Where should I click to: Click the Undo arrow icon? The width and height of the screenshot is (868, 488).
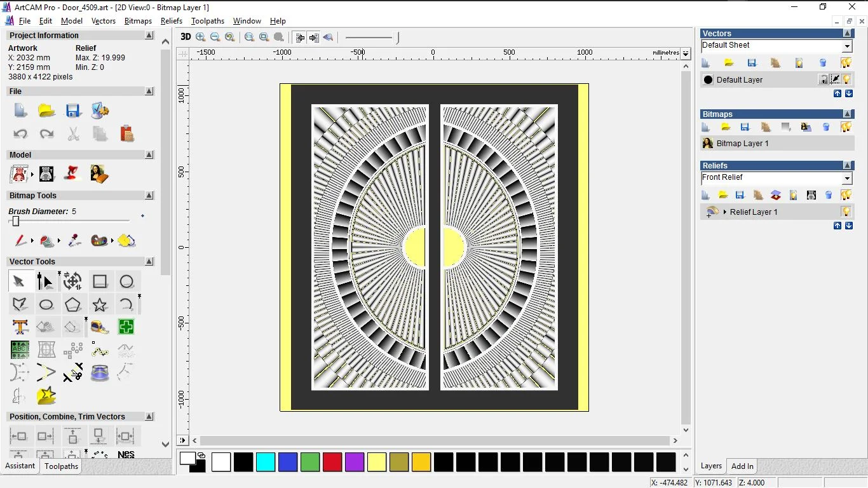tap(20, 134)
